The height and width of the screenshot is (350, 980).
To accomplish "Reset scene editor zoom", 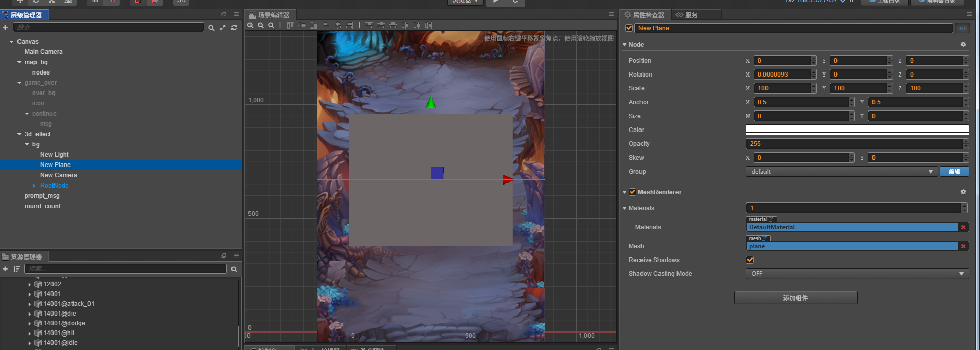I will coord(271,25).
